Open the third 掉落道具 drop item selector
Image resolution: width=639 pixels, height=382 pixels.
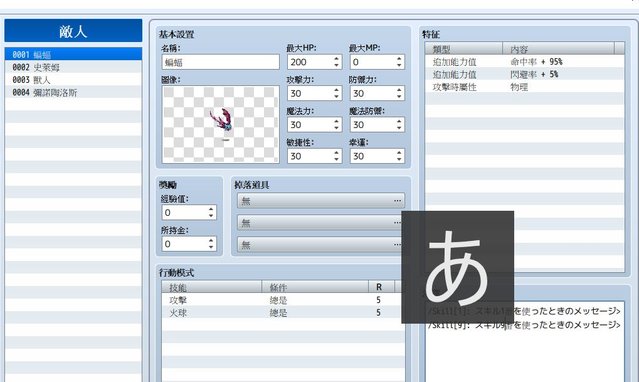(x=320, y=245)
